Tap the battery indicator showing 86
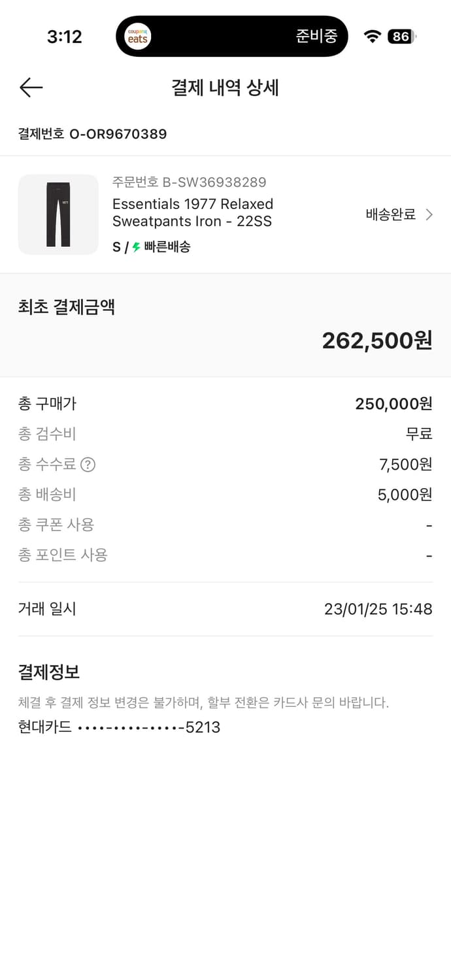The image size is (451, 980). tap(400, 37)
